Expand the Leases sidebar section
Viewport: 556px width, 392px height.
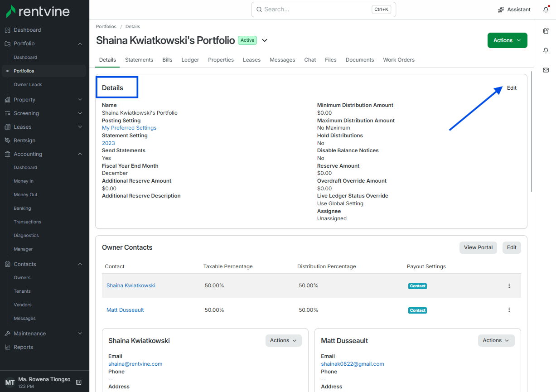tap(80, 127)
